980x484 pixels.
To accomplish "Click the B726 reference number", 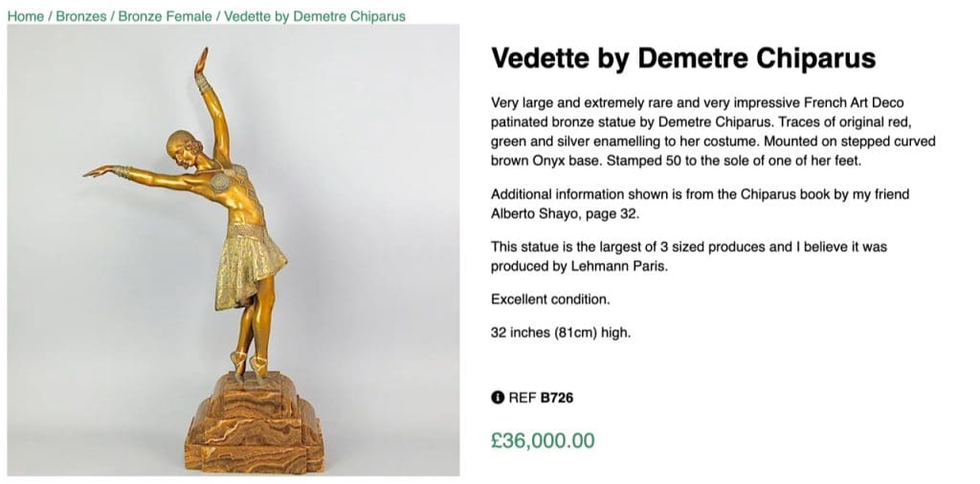I will [556, 397].
